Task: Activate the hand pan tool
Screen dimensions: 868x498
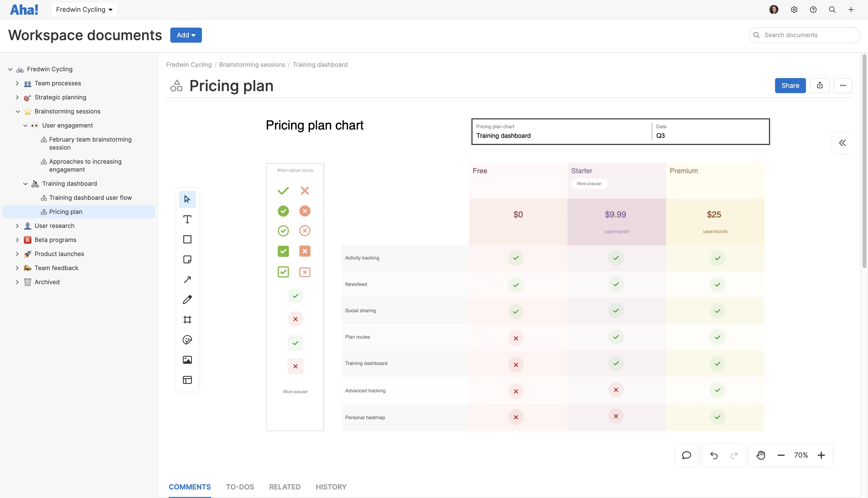Action: (761, 455)
